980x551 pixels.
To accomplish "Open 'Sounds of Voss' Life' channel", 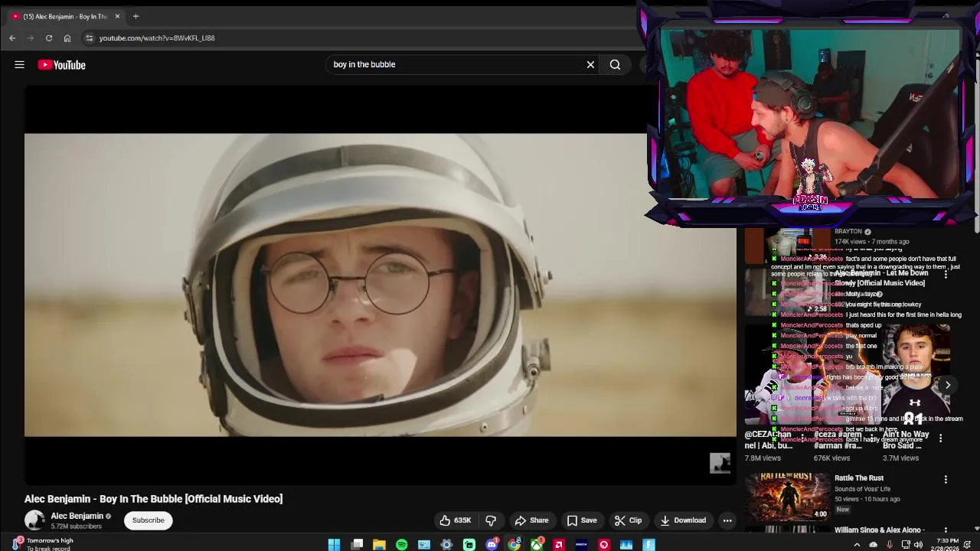I will pos(862,489).
